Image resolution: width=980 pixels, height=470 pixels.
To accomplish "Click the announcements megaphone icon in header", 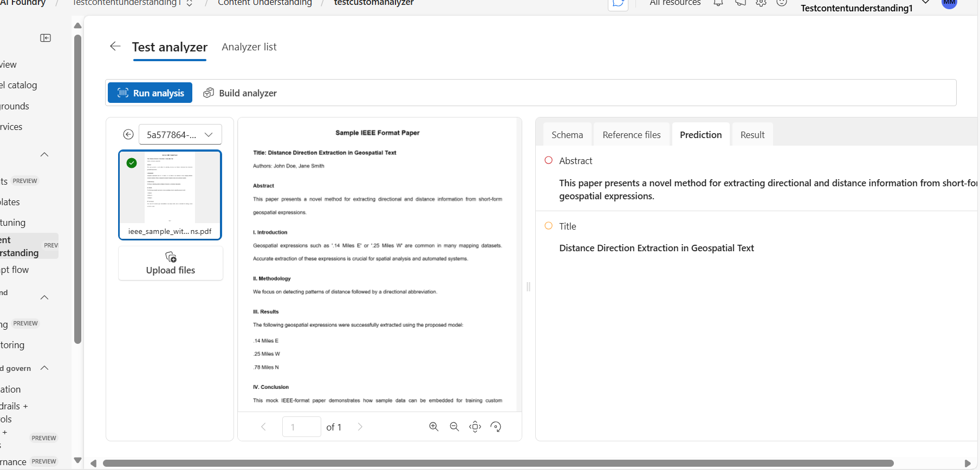I will click(x=740, y=3).
